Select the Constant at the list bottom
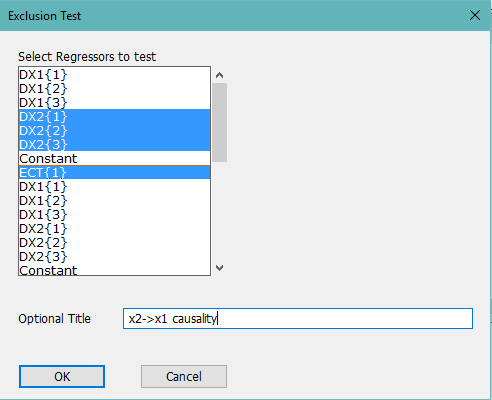The width and height of the screenshot is (492, 400). tap(114, 269)
